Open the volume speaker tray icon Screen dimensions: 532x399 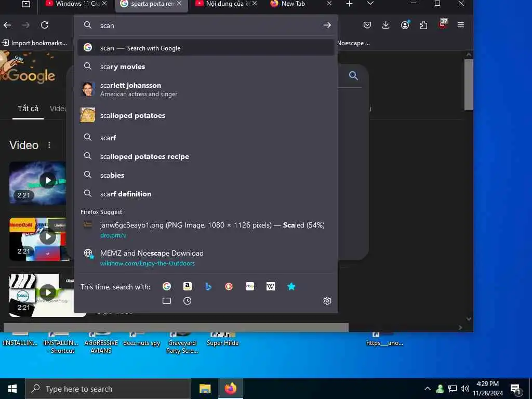pyautogui.click(x=465, y=389)
